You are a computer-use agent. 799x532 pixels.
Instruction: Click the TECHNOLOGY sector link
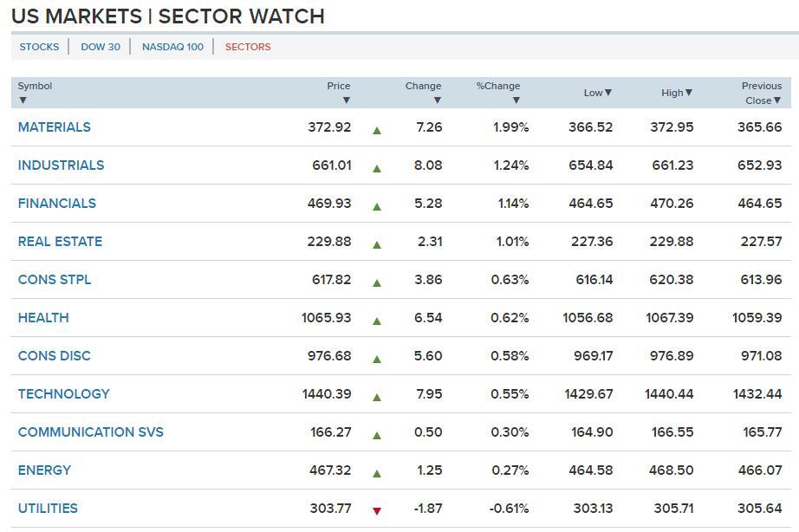point(63,394)
